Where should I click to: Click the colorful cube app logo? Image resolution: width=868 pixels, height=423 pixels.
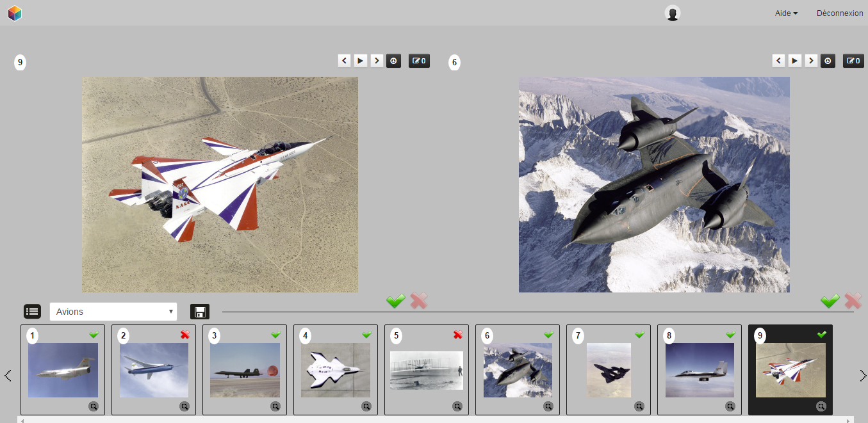point(15,13)
